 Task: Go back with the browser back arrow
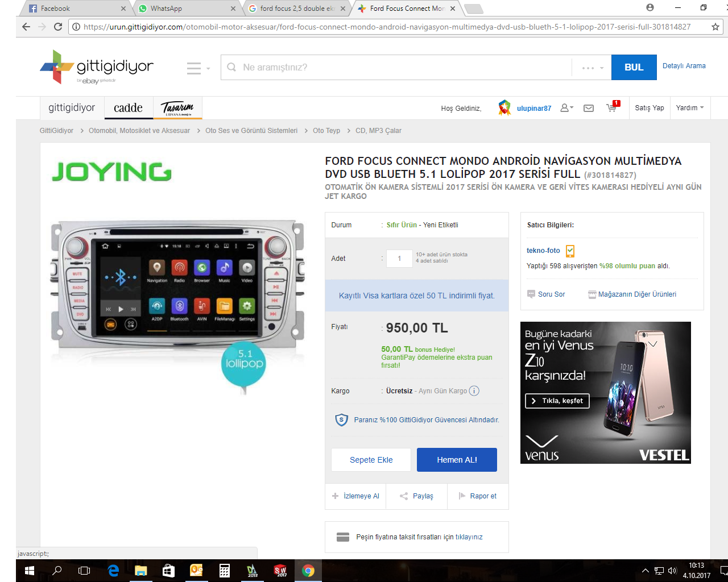[26, 27]
